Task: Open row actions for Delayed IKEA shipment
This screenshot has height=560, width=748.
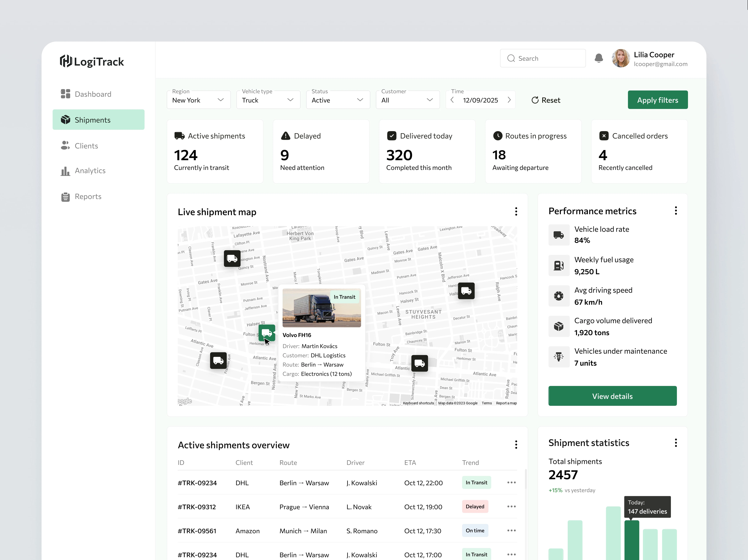Action: (x=511, y=507)
